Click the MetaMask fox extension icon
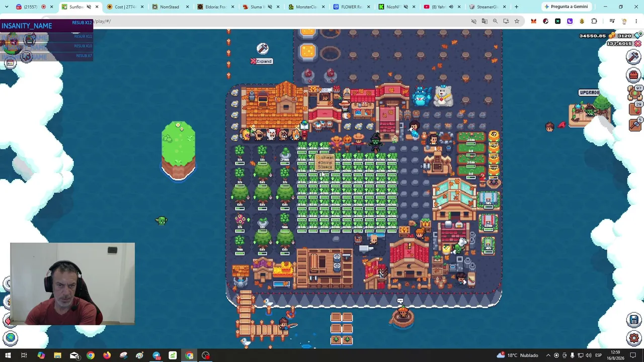This screenshot has height=362, width=644. click(x=533, y=21)
